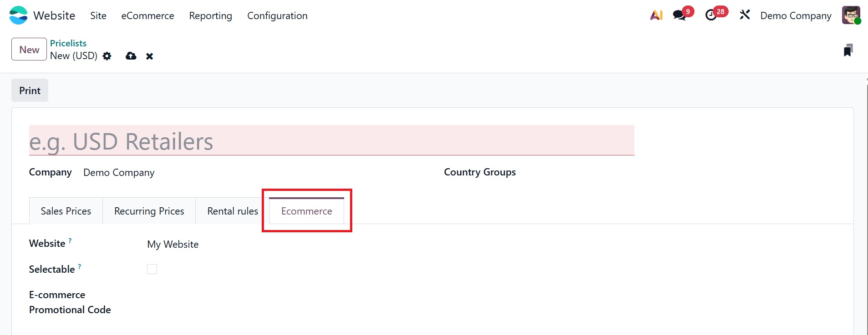The image size is (868, 335).
Task: Click the Odoo Website app logo
Action: pos(18,15)
